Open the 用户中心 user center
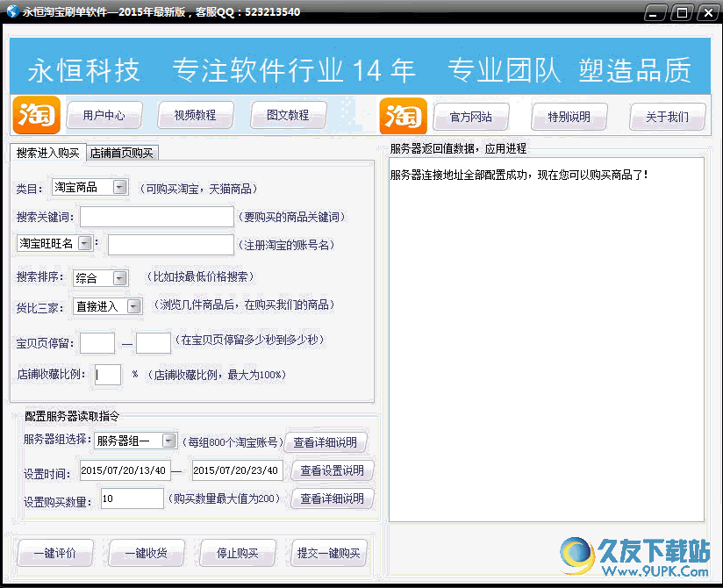Image resolution: width=723 pixels, height=588 pixels. coord(104,115)
